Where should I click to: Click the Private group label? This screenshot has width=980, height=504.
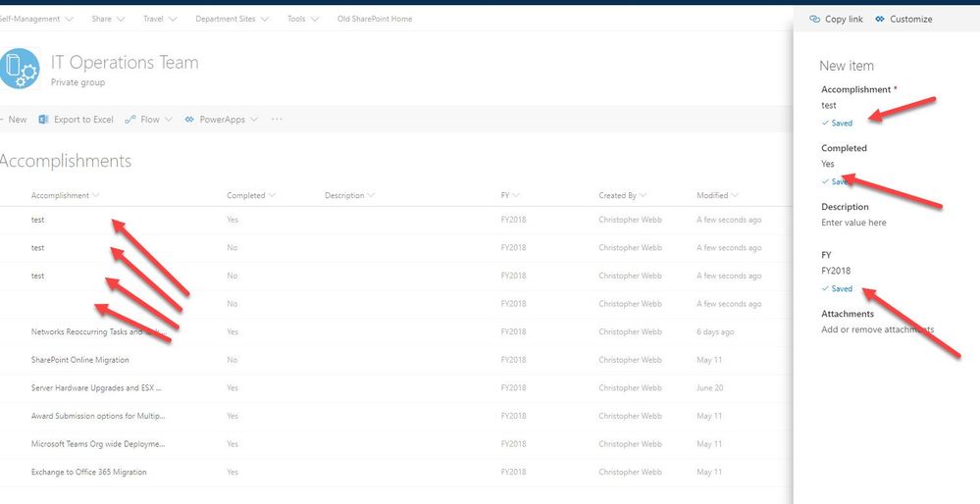click(77, 82)
